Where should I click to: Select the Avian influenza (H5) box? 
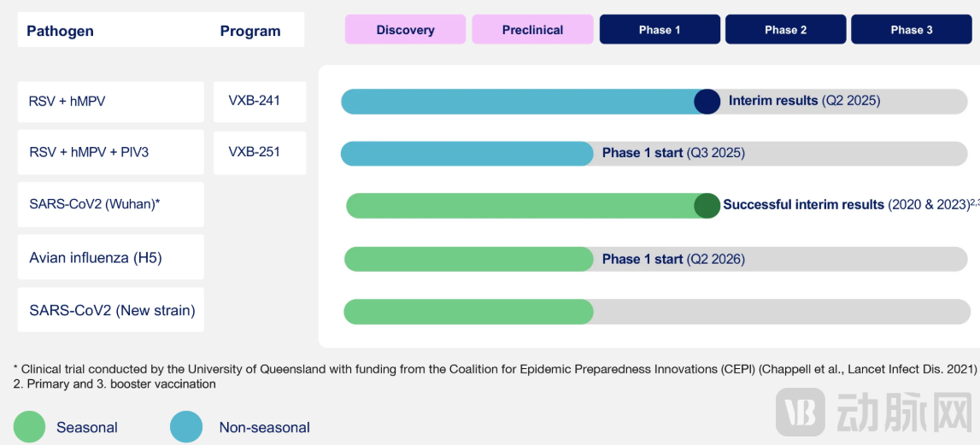110,257
